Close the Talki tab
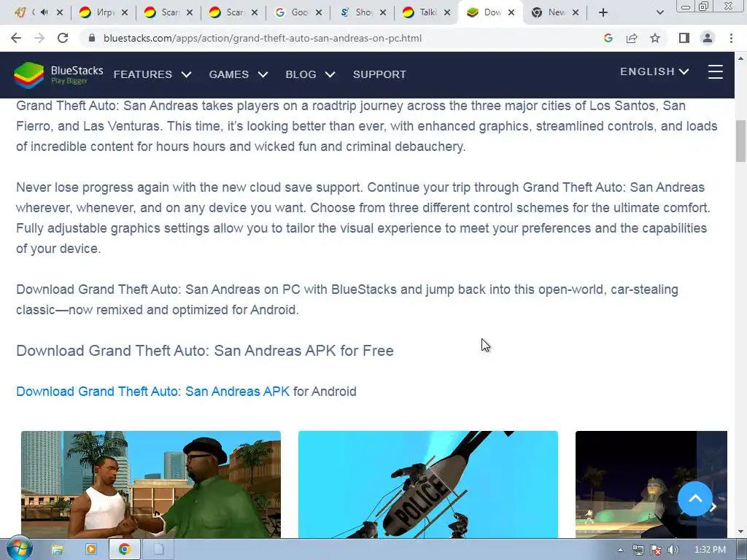 [447, 12]
